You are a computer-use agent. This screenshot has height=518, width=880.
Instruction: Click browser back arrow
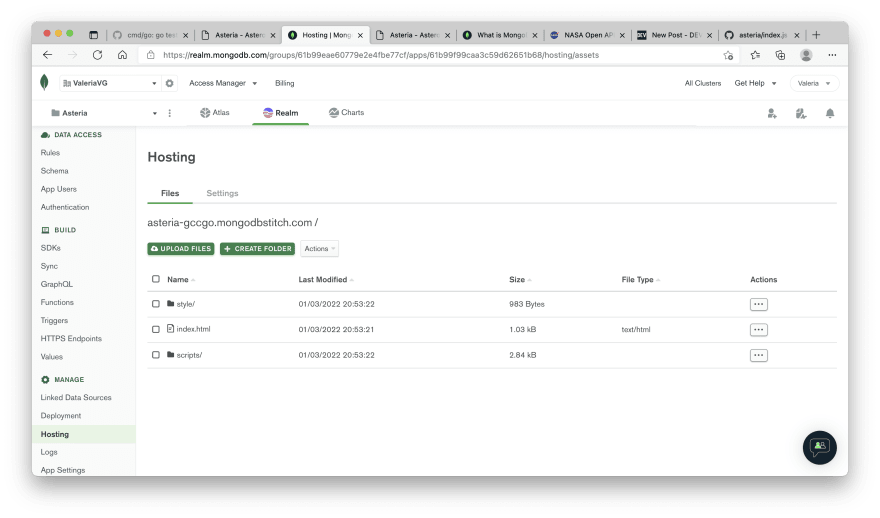tap(48, 55)
